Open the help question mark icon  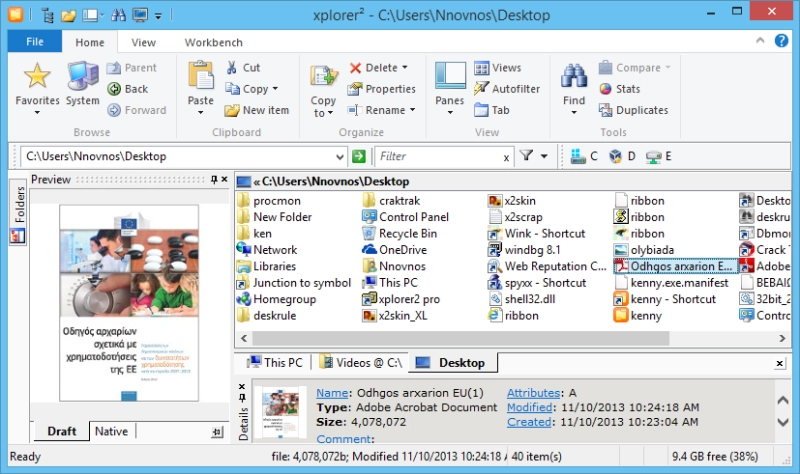(782, 40)
